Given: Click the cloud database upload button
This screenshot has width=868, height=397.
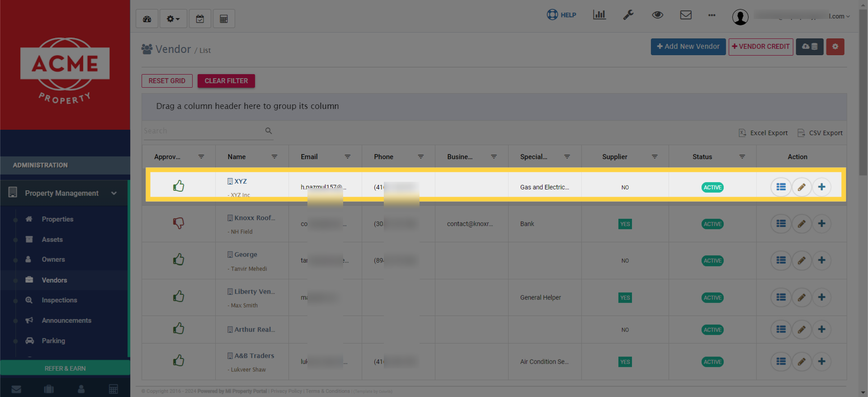Looking at the screenshot, I should [x=810, y=47].
